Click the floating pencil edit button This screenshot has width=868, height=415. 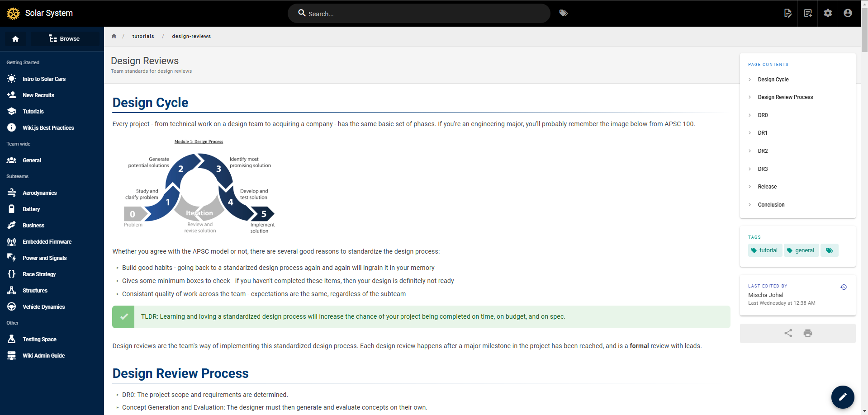tap(842, 397)
